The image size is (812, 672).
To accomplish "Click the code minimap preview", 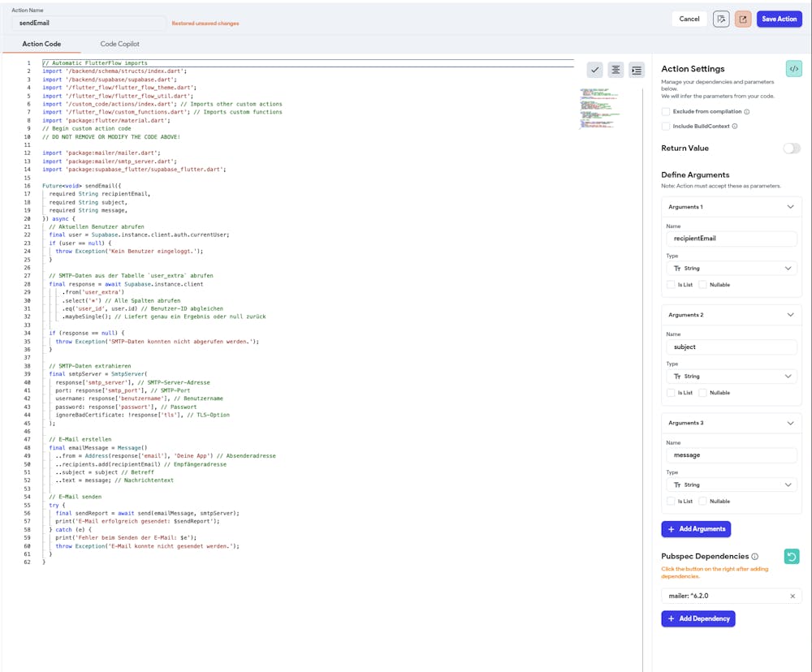I will pyautogui.click(x=598, y=109).
